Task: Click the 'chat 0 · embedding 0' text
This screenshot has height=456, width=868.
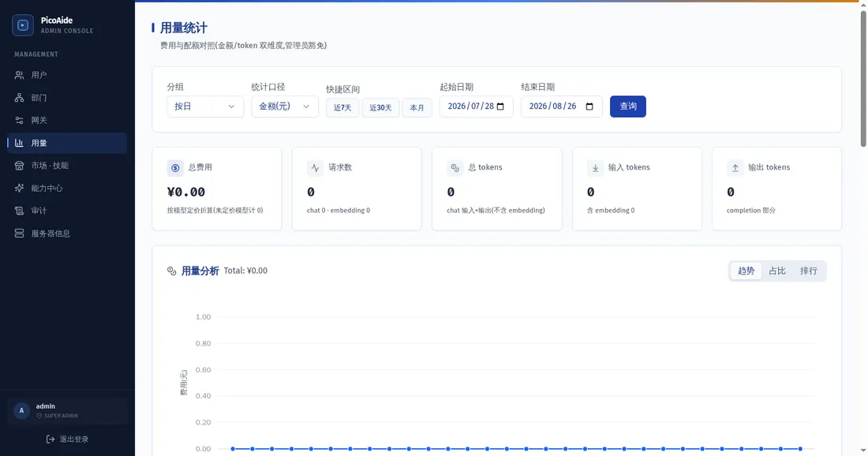Action: [339, 211]
